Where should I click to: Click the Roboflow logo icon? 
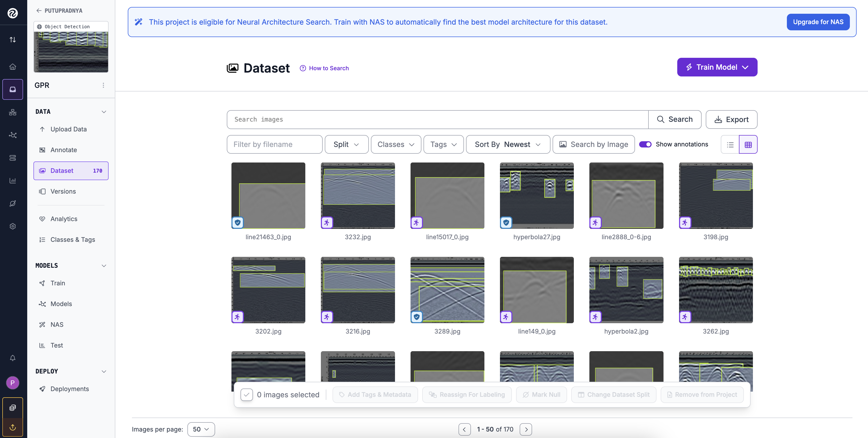[13, 13]
